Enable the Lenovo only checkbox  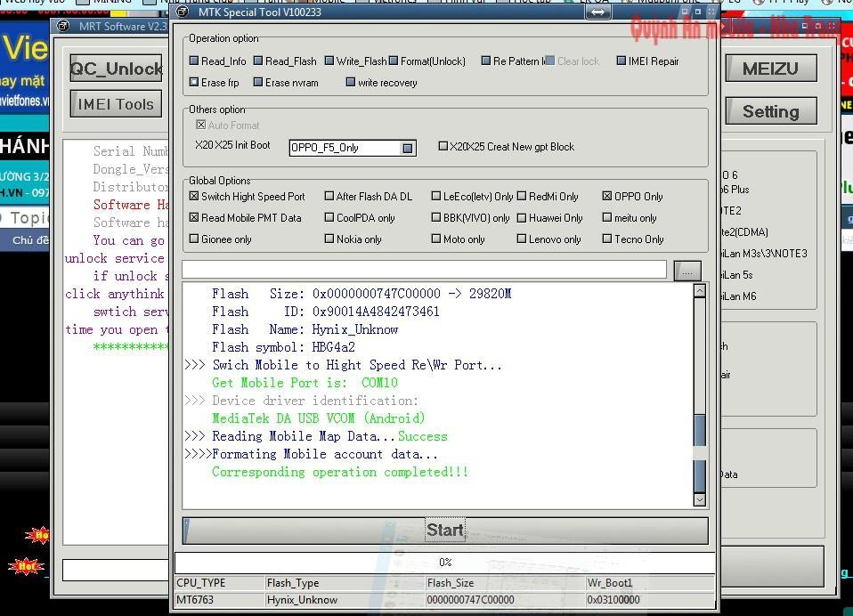[522, 239]
